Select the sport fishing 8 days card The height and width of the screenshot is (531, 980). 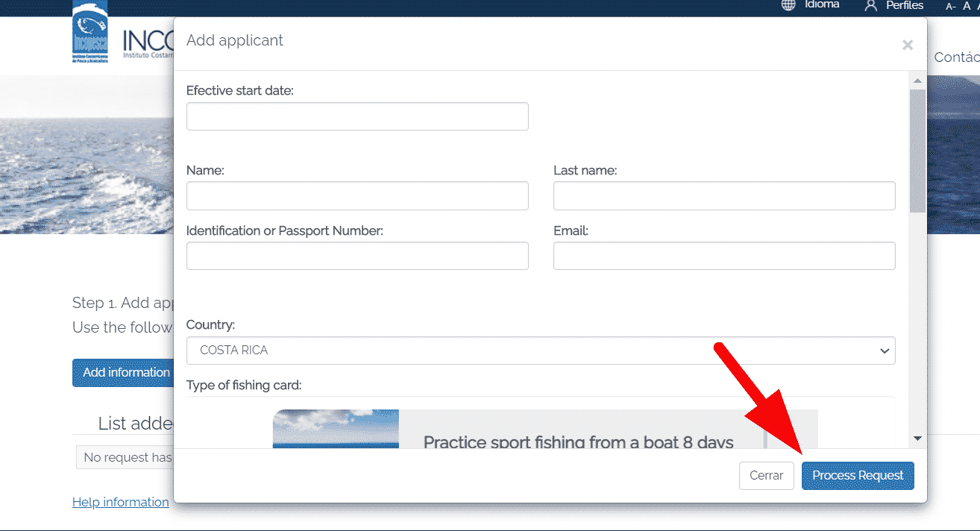[x=545, y=430]
